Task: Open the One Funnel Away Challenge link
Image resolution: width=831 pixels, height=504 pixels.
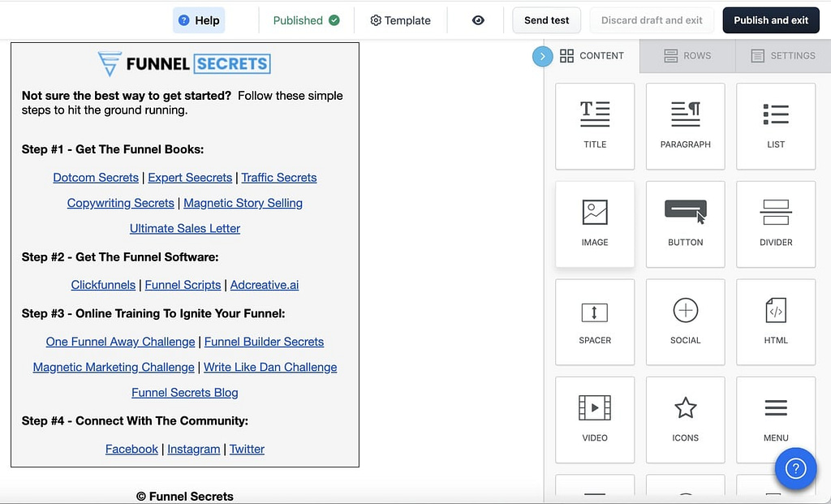Action: click(x=120, y=342)
